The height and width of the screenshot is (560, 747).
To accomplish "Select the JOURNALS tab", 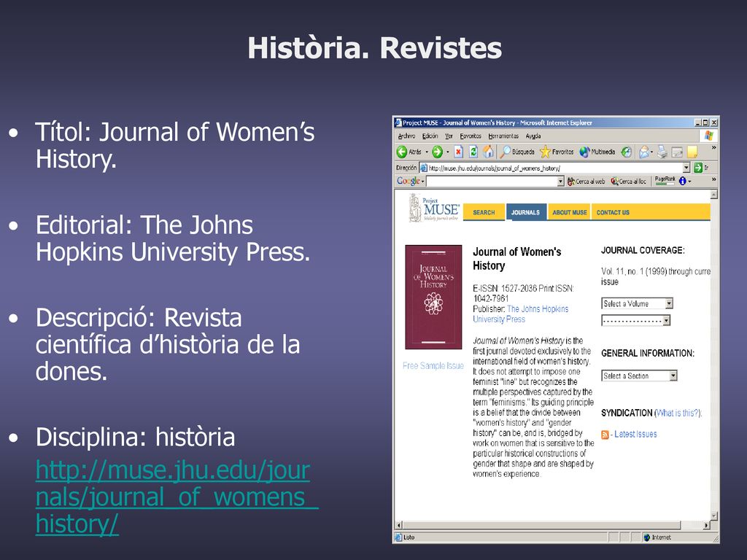I will pyautogui.click(x=525, y=212).
